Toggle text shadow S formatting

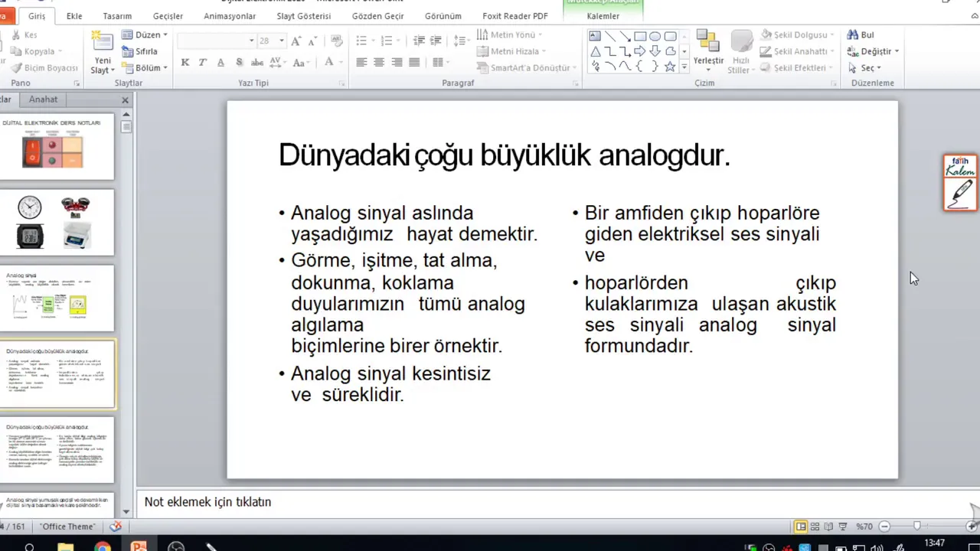click(239, 63)
